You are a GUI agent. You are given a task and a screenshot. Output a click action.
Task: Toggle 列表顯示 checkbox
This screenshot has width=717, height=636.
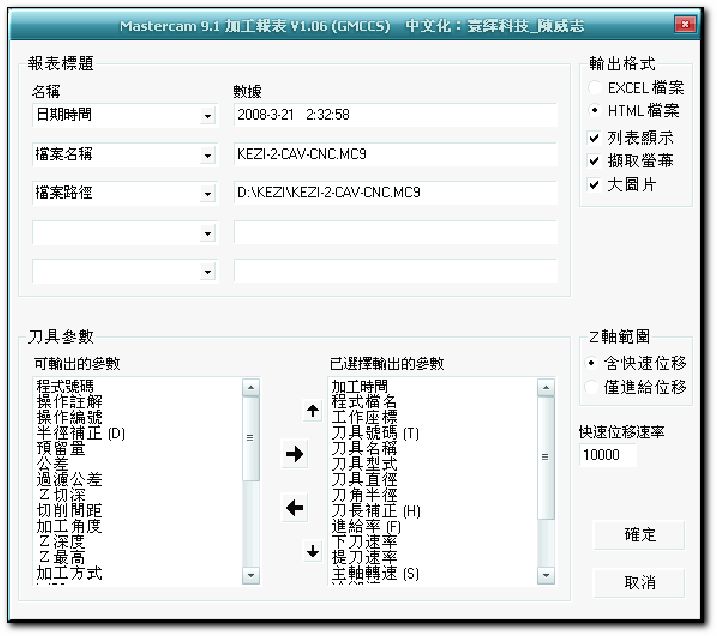coord(594,138)
